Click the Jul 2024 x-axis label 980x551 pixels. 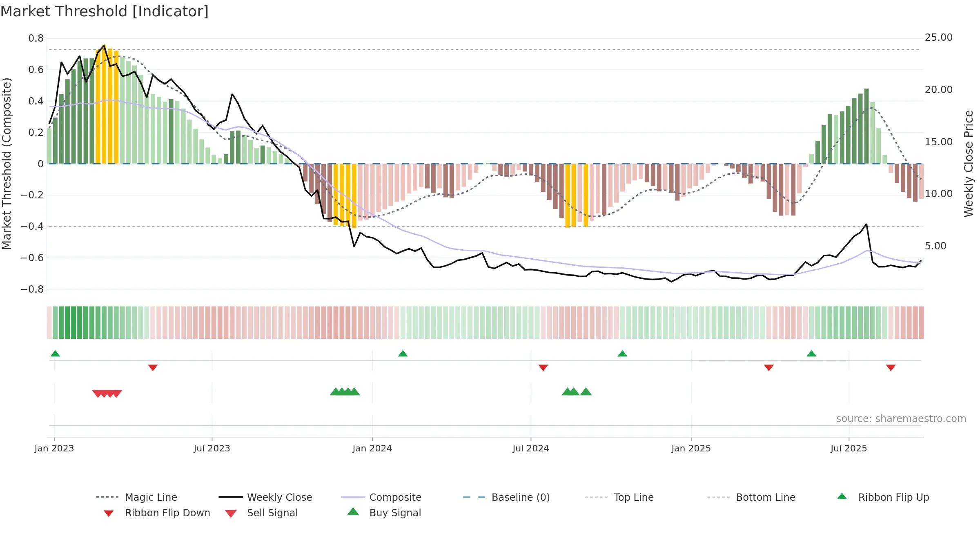click(x=531, y=448)
